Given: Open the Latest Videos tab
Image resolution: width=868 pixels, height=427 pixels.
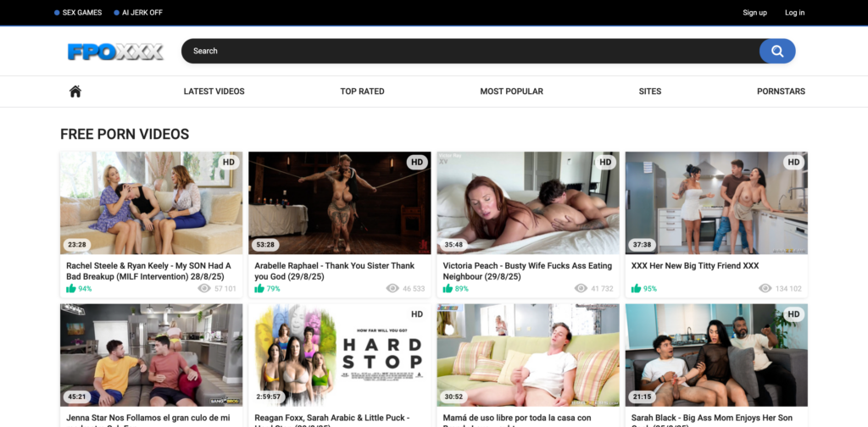Looking at the screenshot, I should (214, 91).
